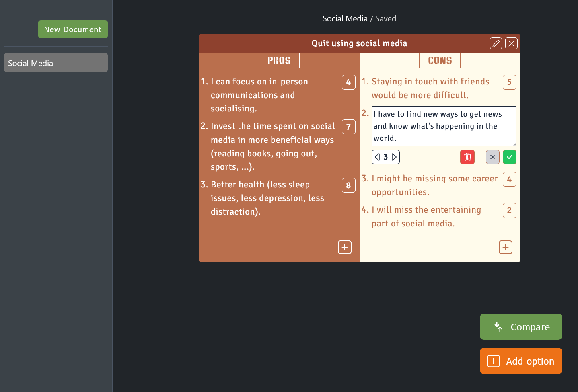
Task: Select the weight 5 badge on staying in touch
Action: (x=509, y=82)
